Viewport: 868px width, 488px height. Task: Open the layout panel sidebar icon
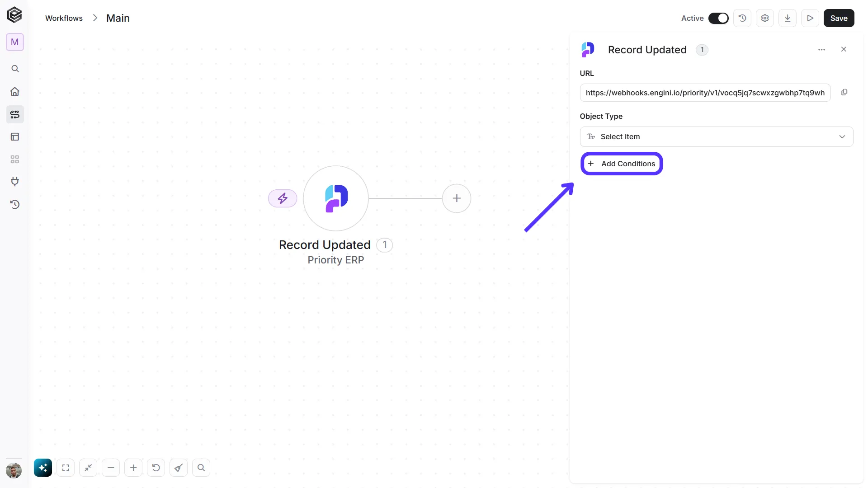15,136
